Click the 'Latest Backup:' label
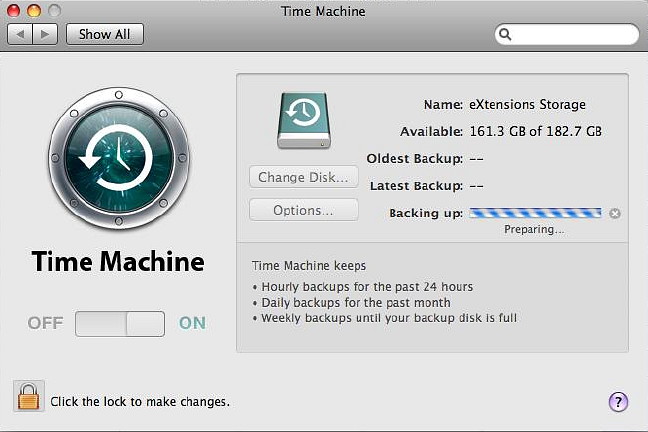 (416, 186)
